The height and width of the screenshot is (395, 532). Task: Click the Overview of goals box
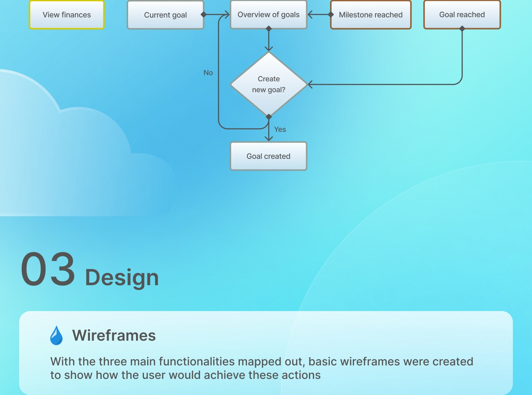(269, 15)
